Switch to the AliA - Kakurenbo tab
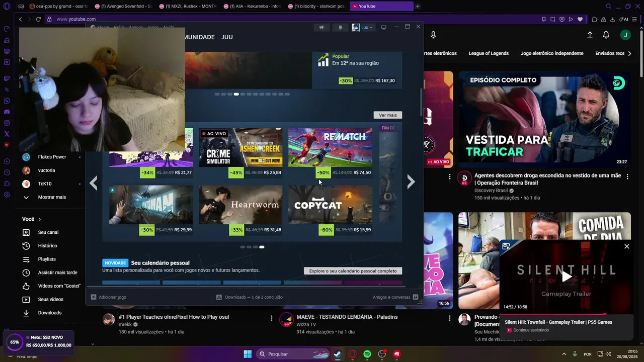 tap(252, 6)
